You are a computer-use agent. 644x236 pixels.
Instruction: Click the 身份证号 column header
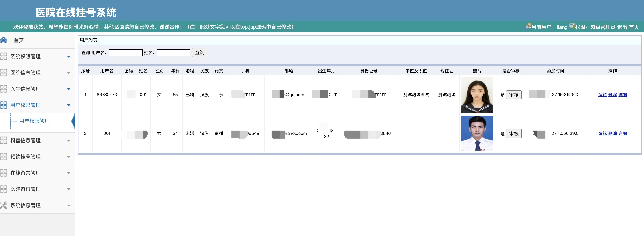click(x=369, y=71)
